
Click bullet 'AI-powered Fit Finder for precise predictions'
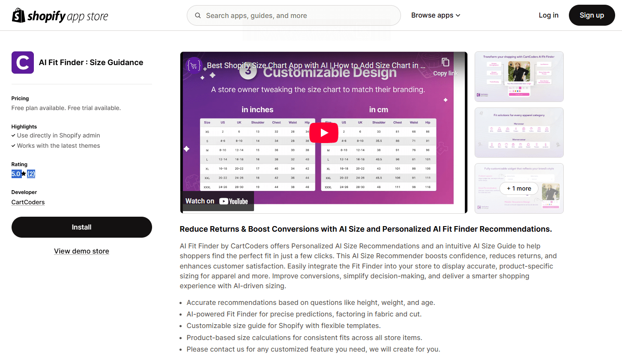click(x=304, y=314)
